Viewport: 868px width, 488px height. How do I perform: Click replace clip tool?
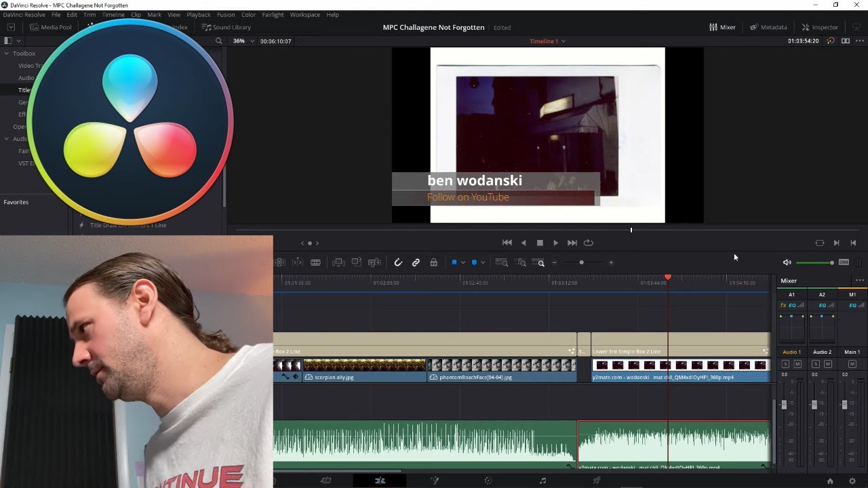(x=374, y=262)
